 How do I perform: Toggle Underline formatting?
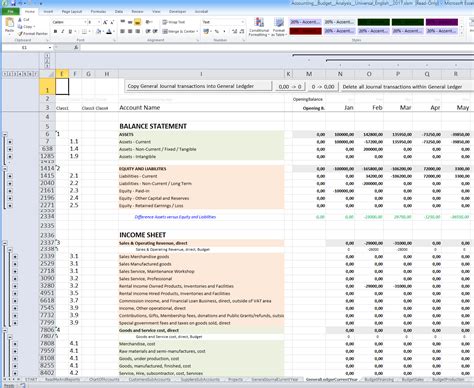click(70, 31)
